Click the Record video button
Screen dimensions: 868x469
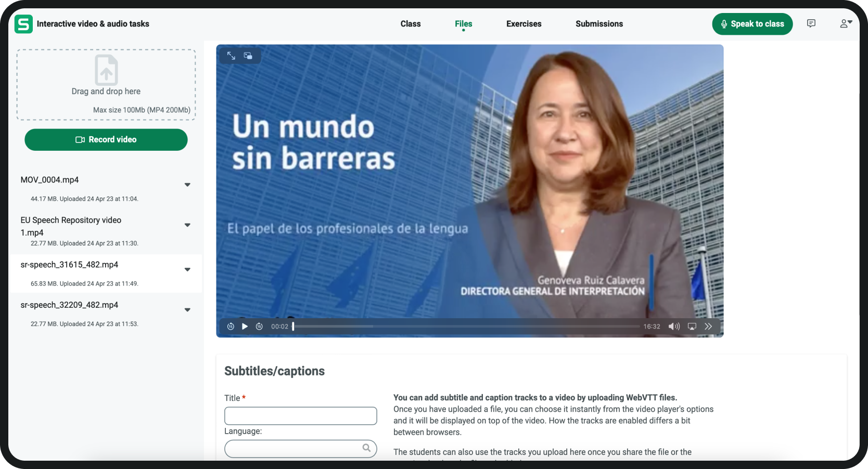point(106,140)
